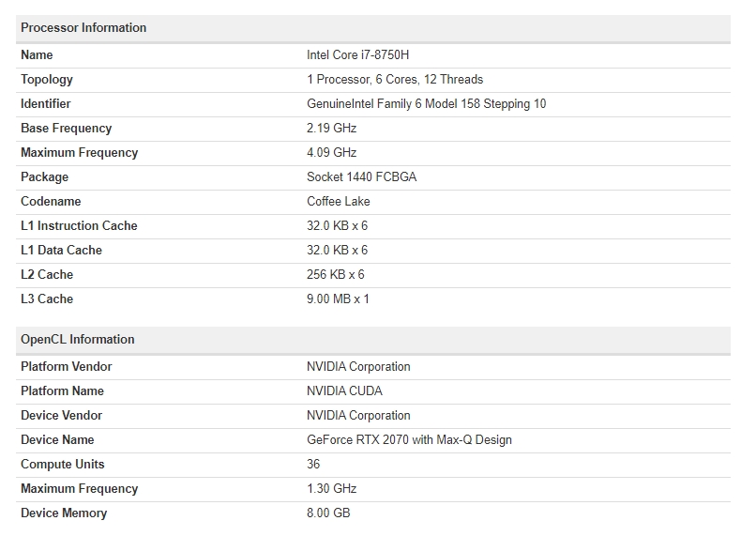756x536 pixels.
Task: Click the 2.19 GHz value
Action: (331, 129)
